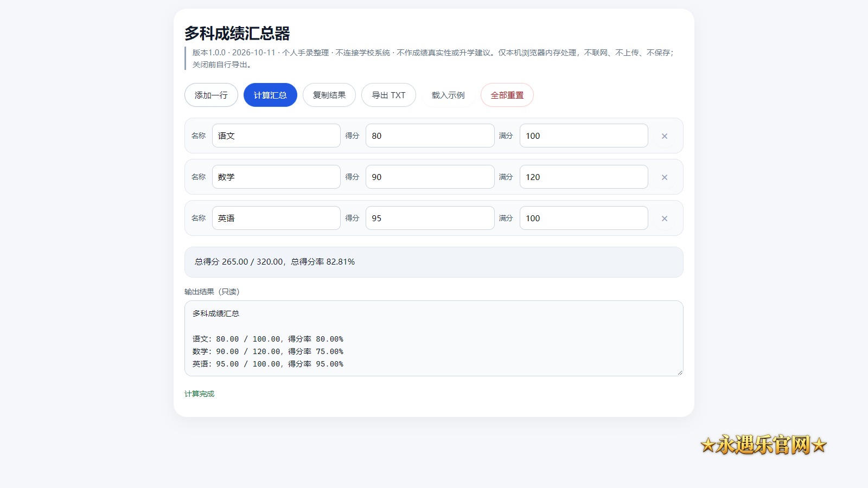The height and width of the screenshot is (488, 868).
Task: Delete the 数学 row using ×
Action: (664, 177)
